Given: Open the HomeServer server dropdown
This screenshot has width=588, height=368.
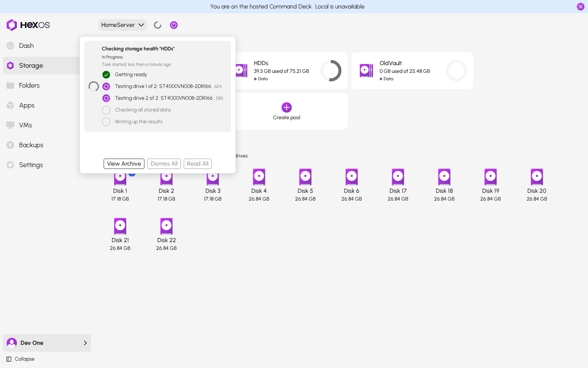Looking at the screenshot, I should tap(123, 25).
